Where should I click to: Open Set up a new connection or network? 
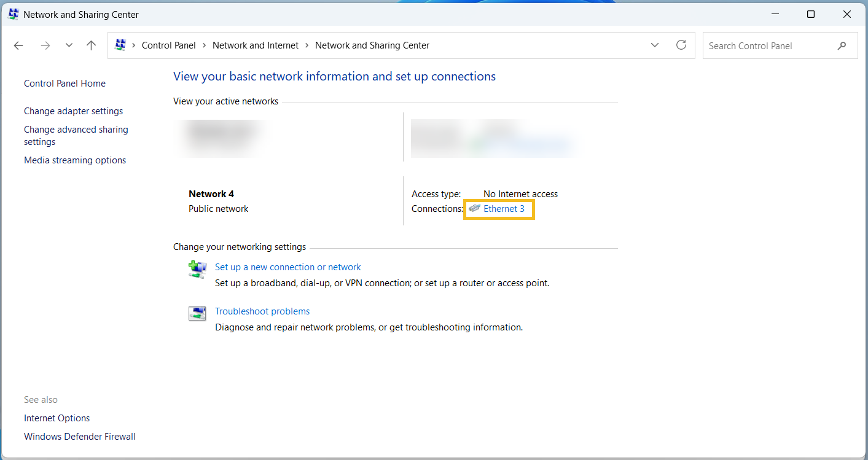point(287,267)
